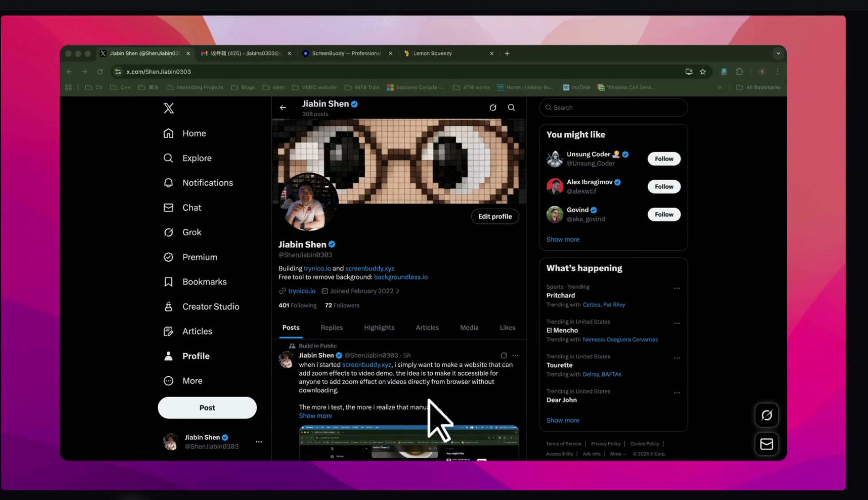Open Bookmarks in the sidebar
868x500 pixels.
click(195, 282)
